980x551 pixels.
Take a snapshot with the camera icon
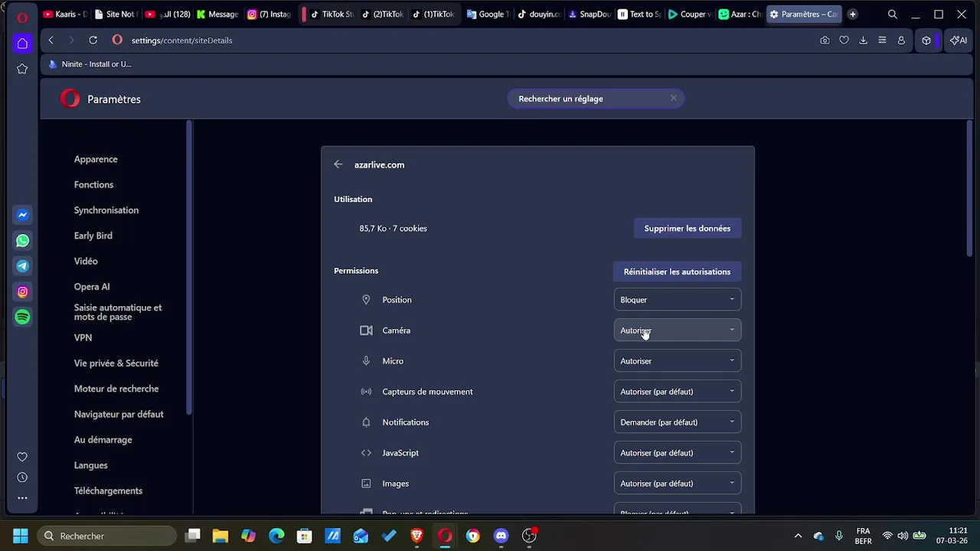(x=825, y=41)
